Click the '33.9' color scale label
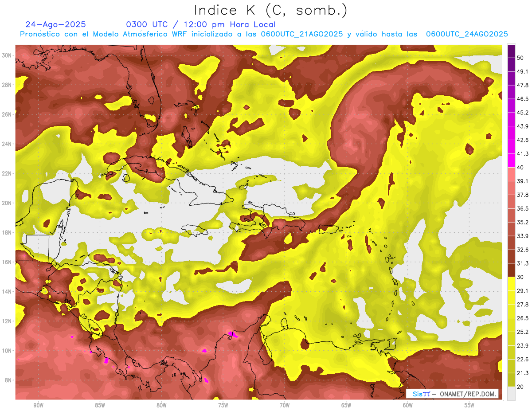Image resolution: width=532 pixels, height=411 pixels. pos(522,236)
